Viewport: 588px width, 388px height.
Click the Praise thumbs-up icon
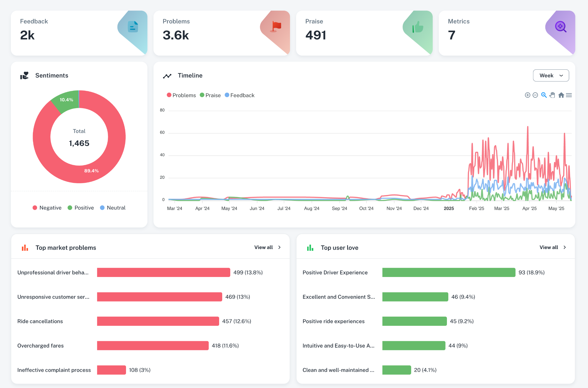click(x=418, y=27)
